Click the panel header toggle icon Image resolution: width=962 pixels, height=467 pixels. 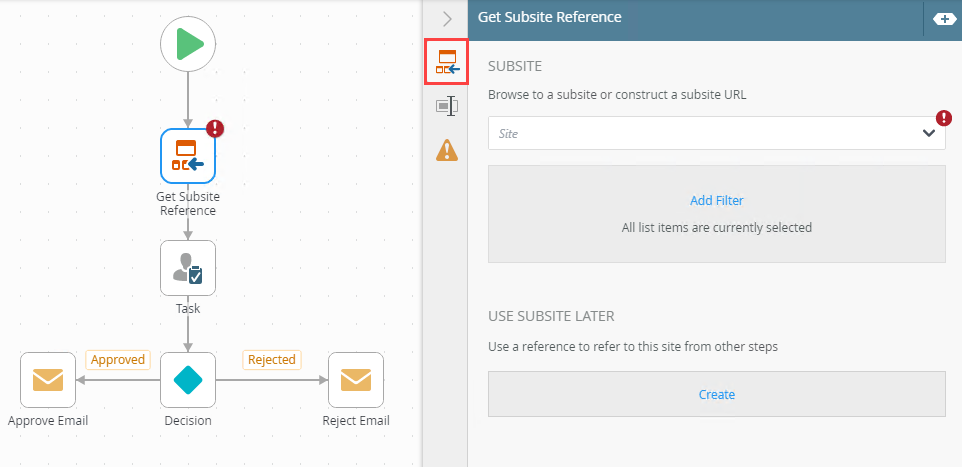click(944, 19)
